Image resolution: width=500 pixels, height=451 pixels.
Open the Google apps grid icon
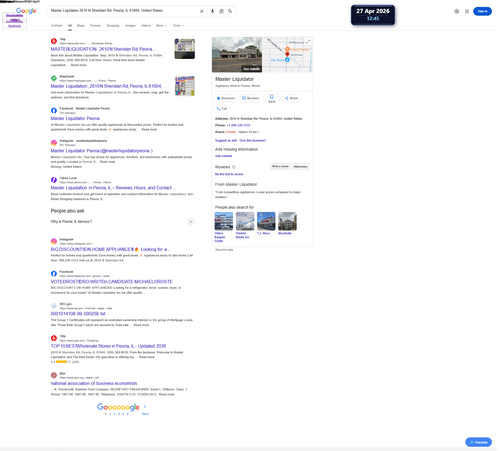click(x=467, y=11)
